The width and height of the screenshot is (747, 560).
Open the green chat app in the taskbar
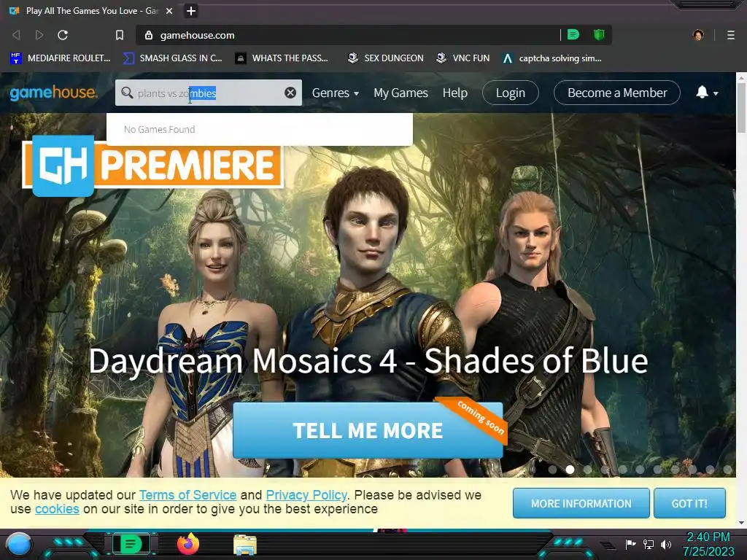(131, 544)
